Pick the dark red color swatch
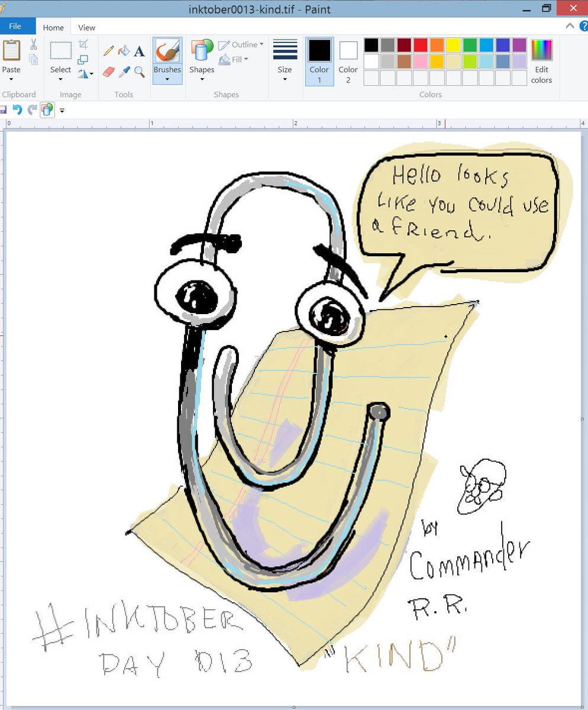Image resolution: width=588 pixels, height=710 pixels. click(x=404, y=45)
